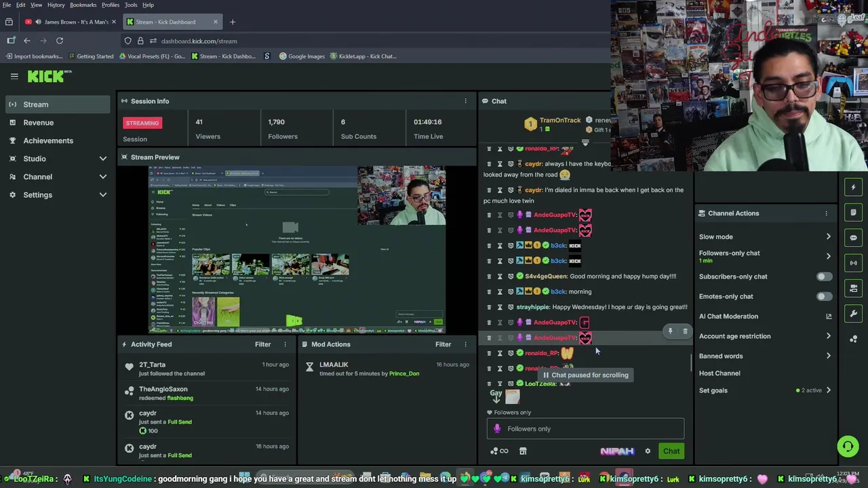Click Chat paused for scrolling banner

tap(585, 375)
